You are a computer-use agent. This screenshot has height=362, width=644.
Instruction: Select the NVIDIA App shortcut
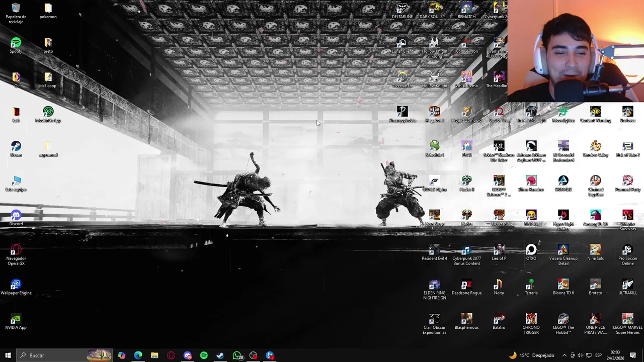point(16,321)
